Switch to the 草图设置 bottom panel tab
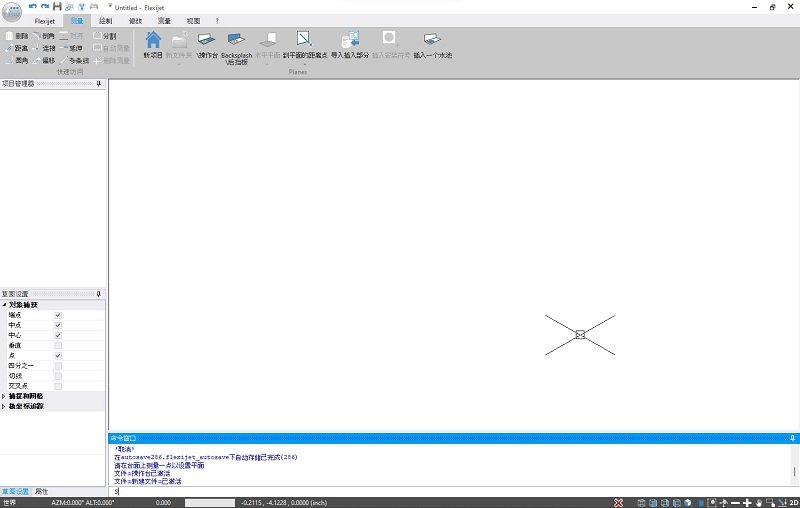The image size is (800, 508). coord(15,492)
